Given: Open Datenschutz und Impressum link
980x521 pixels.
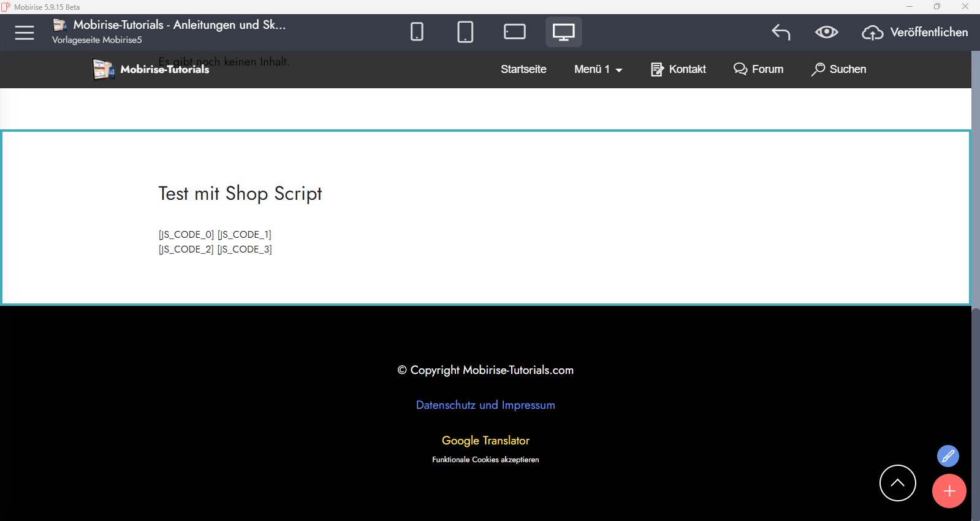Looking at the screenshot, I should (485, 405).
